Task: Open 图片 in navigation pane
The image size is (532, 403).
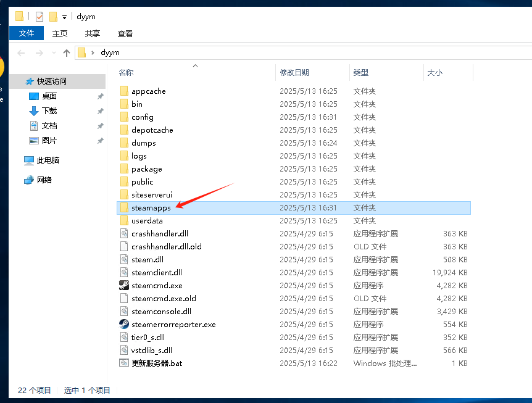Action: tap(49, 141)
